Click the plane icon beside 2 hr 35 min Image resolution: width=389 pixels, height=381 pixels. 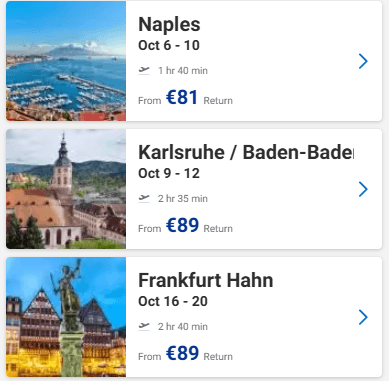144,198
